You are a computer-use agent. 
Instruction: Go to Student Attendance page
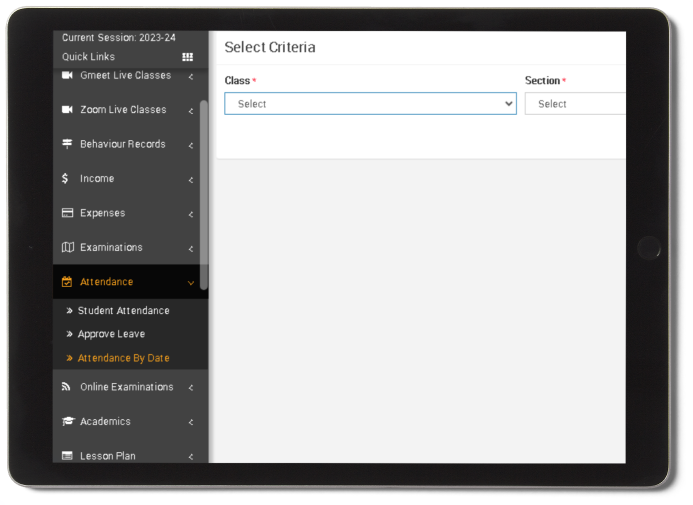(x=123, y=311)
